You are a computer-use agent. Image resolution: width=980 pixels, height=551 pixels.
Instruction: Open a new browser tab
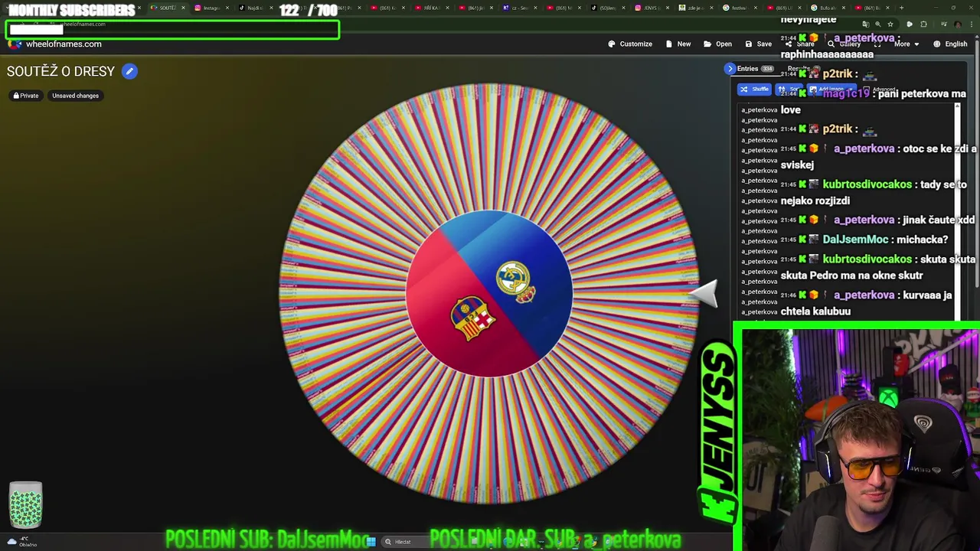(901, 8)
